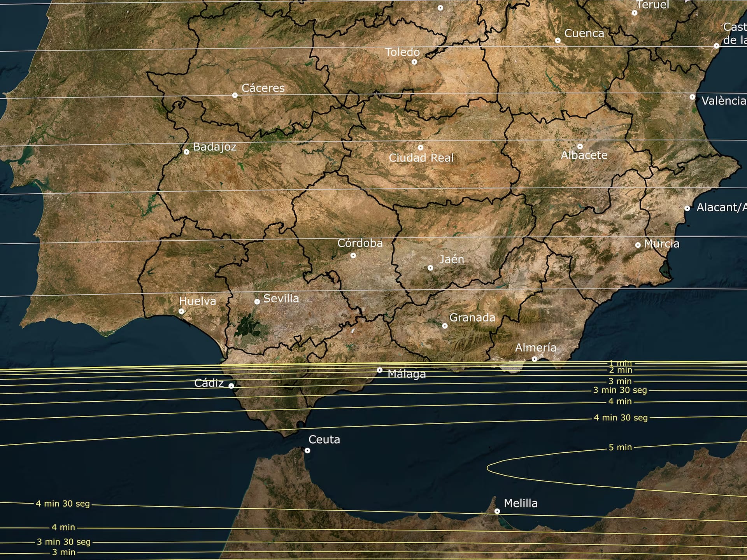747x560 pixels.
Task: Click the Málaga marker dot
Action: click(x=380, y=370)
